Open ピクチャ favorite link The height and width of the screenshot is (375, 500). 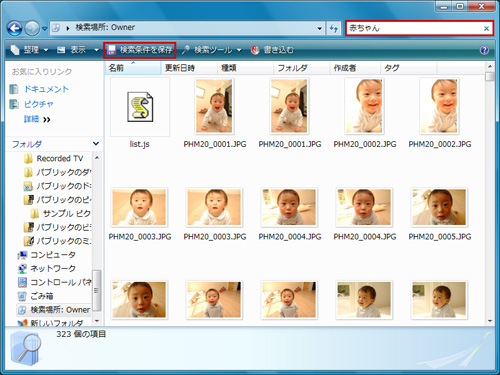tap(39, 104)
